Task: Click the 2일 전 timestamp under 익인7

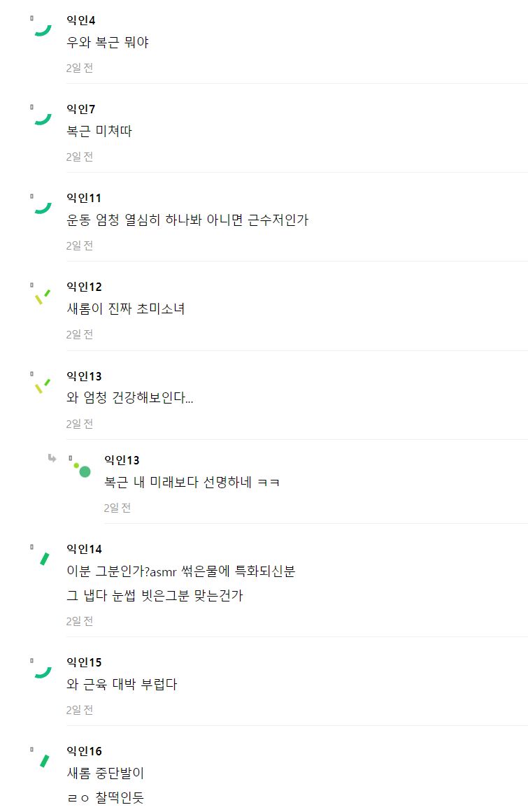Action: pyautogui.click(x=79, y=157)
